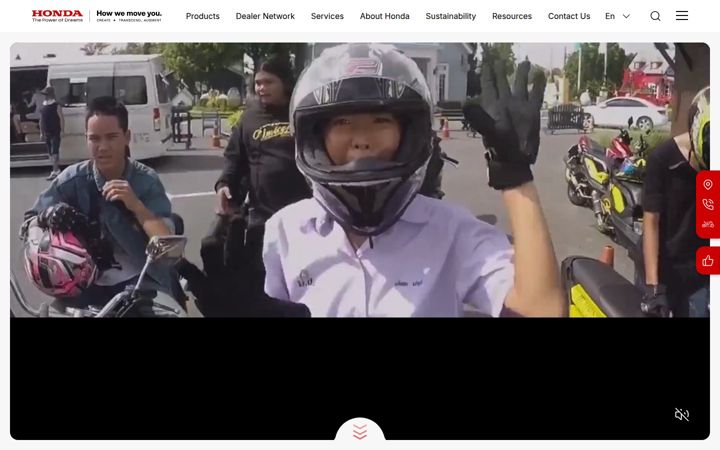Open the Sustainability menu
Screen dimensions: 720x450
(x=450, y=16)
